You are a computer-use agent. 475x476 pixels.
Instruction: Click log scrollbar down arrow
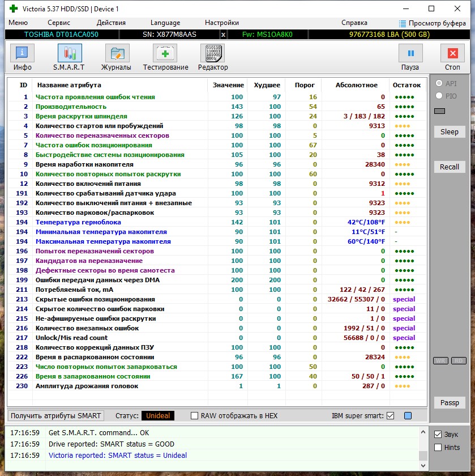[x=423, y=465]
